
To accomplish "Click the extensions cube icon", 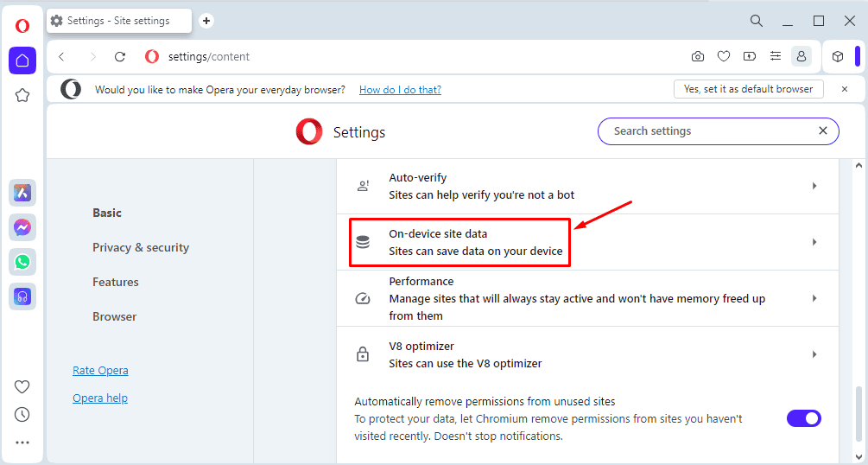I will point(838,56).
